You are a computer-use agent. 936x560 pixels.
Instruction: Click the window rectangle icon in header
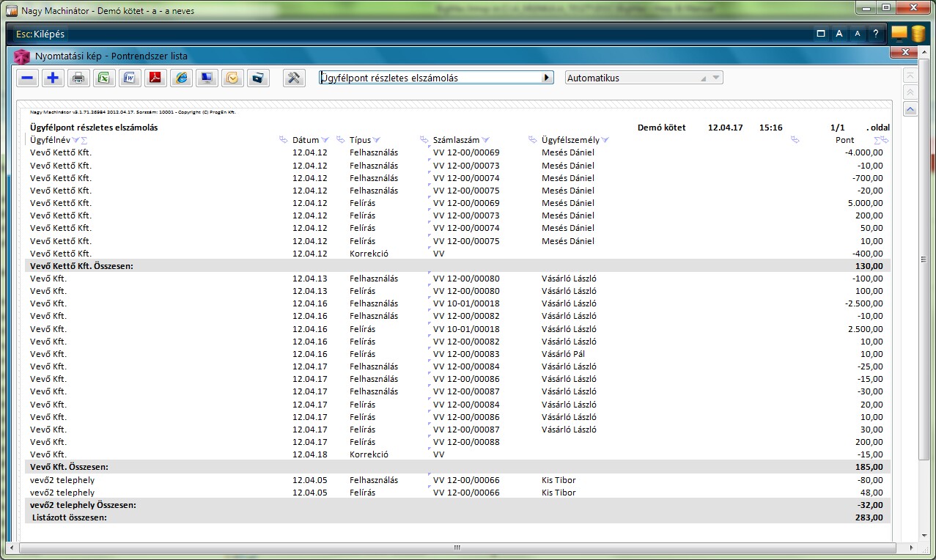(x=821, y=34)
